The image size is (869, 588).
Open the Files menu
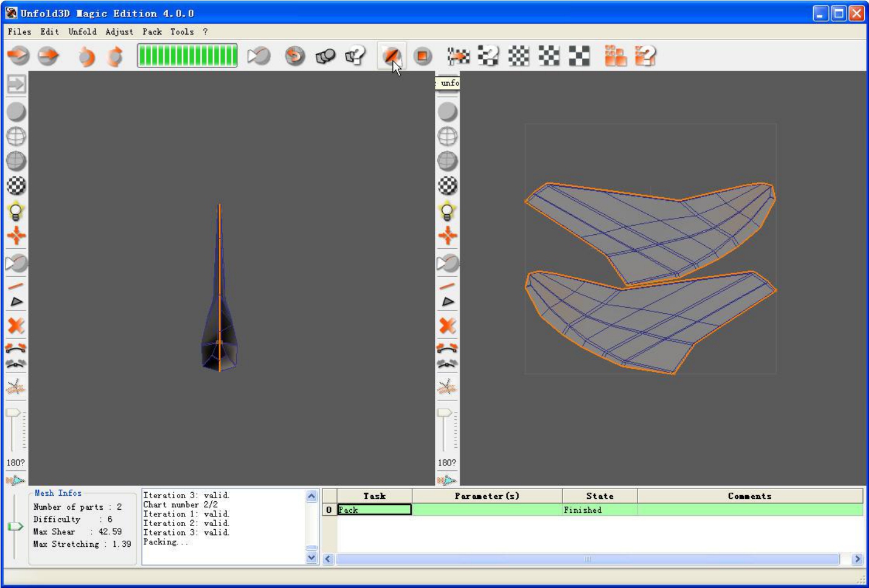click(x=19, y=32)
